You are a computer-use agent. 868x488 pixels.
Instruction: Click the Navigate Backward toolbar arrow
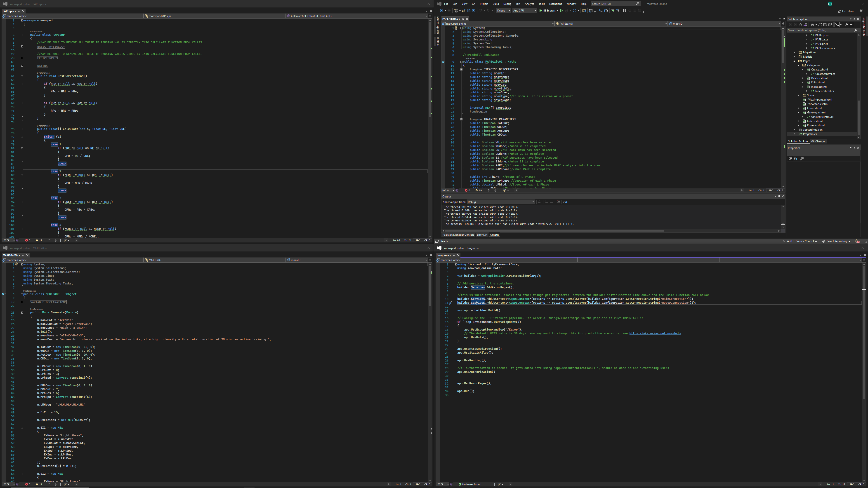pos(441,11)
